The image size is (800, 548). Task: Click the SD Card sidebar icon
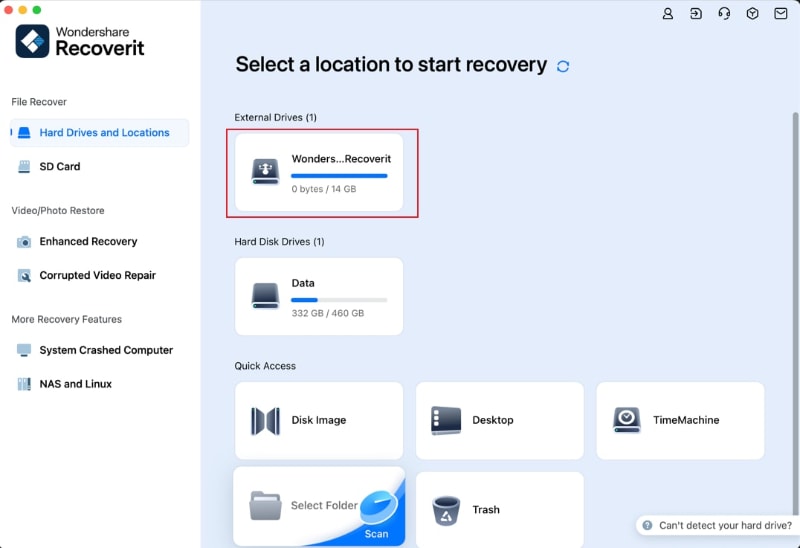click(24, 166)
